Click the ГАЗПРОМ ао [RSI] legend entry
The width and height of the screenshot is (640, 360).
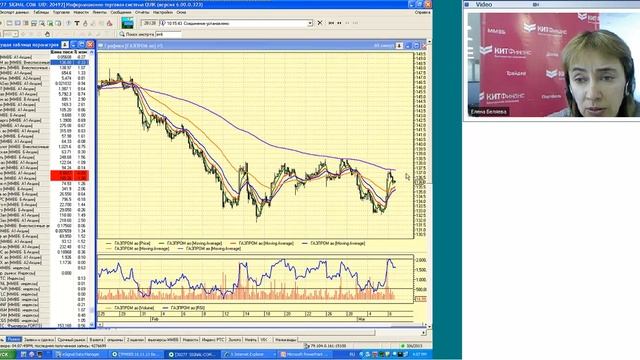tap(183, 308)
